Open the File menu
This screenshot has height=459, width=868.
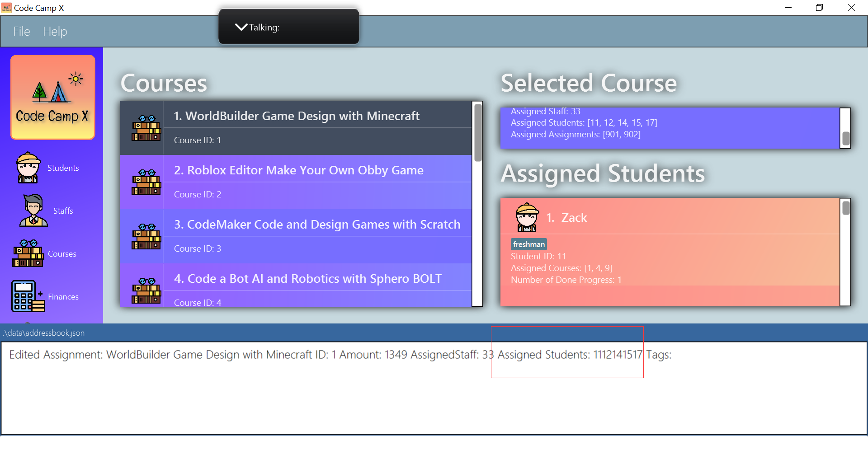click(x=21, y=31)
